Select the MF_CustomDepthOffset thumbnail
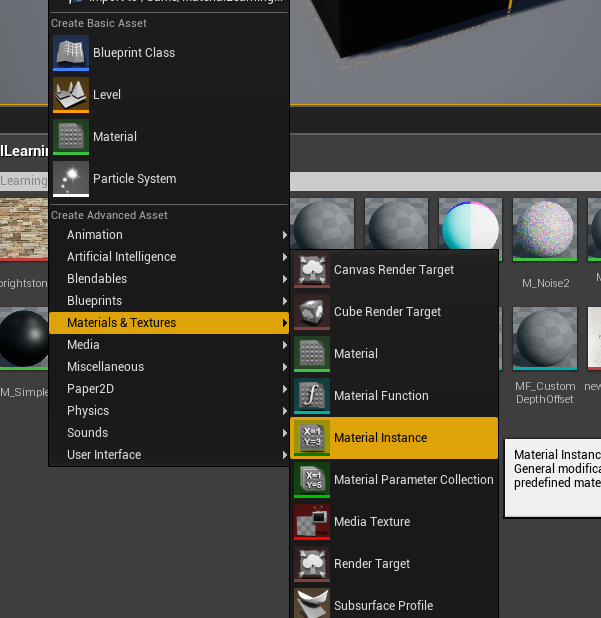Viewport: 601px width, 618px height. [x=545, y=339]
